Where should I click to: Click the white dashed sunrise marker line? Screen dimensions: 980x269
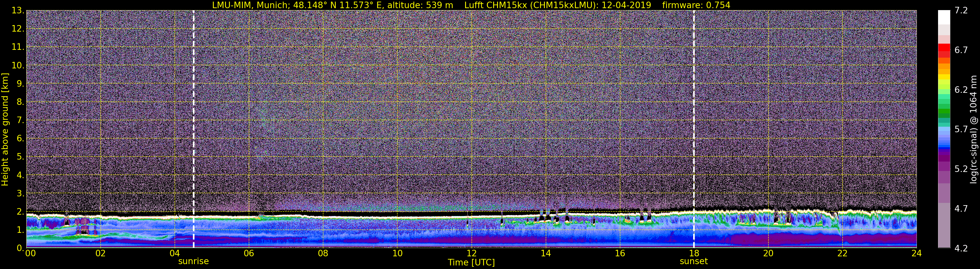click(193, 129)
